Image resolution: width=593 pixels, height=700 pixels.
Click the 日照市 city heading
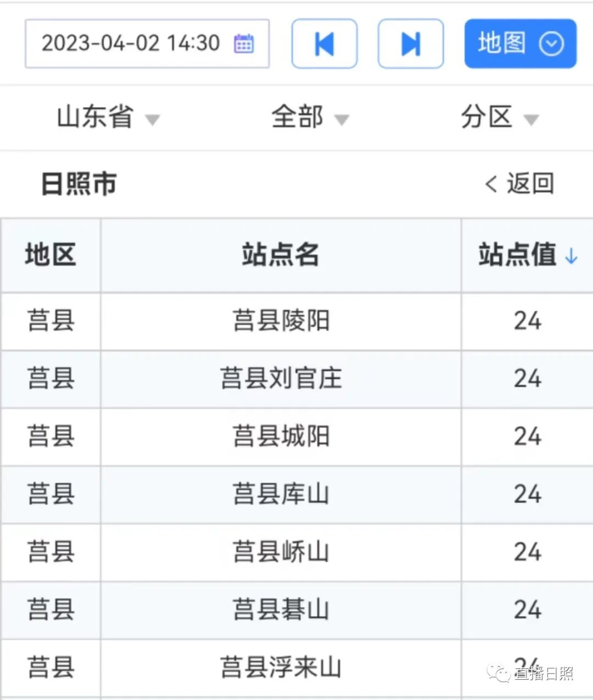pos(79,184)
